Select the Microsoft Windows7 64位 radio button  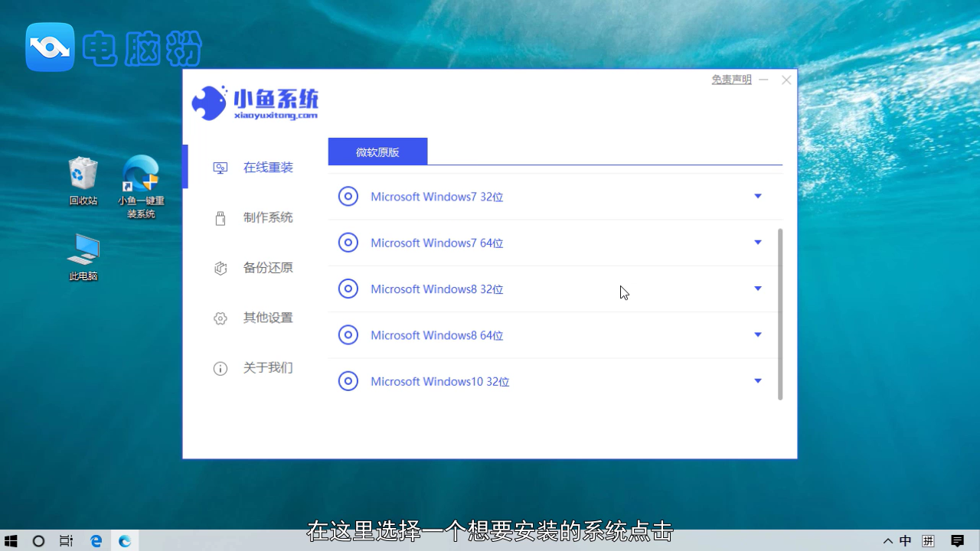coord(348,243)
